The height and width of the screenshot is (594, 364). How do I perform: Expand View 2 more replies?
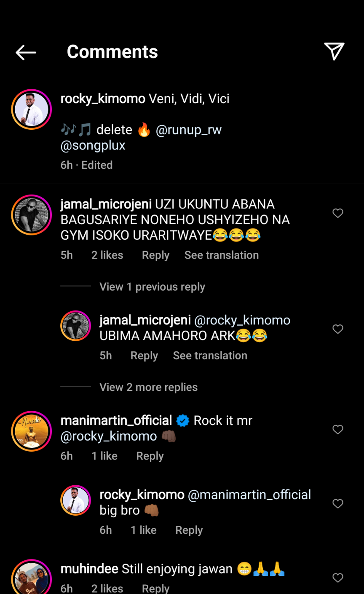point(148,387)
